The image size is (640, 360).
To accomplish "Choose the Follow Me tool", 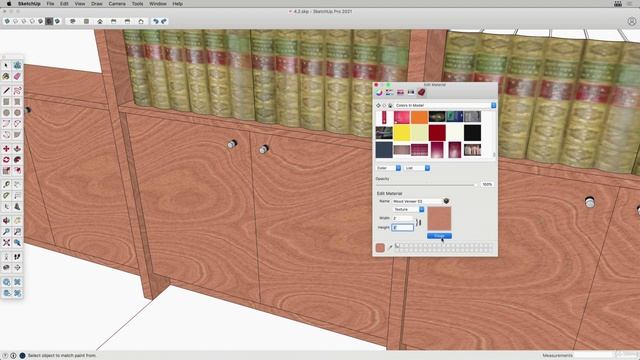I will [x=17, y=160].
